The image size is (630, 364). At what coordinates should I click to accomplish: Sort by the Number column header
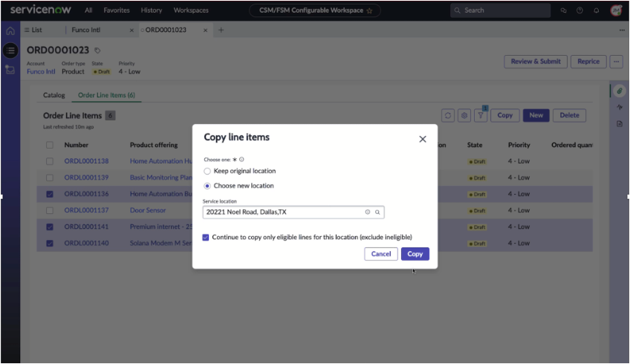click(76, 145)
